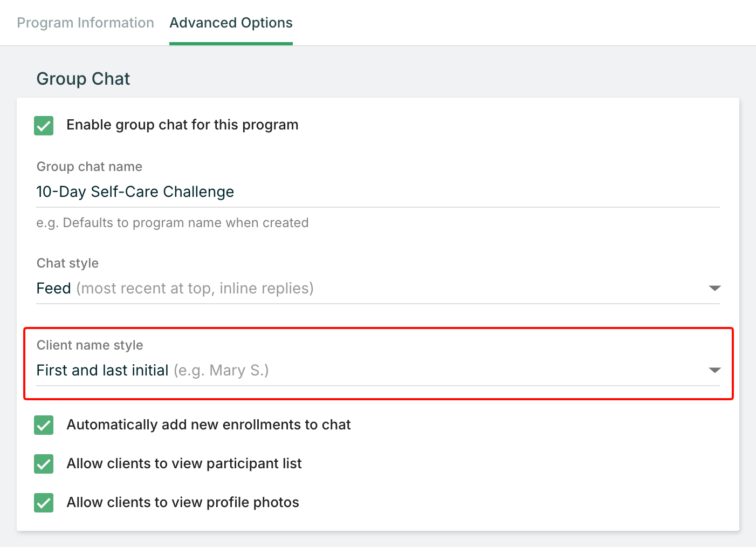Image resolution: width=756 pixels, height=547 pixels.
Task: Click the Group chat name text field
Action: [377, 192]
